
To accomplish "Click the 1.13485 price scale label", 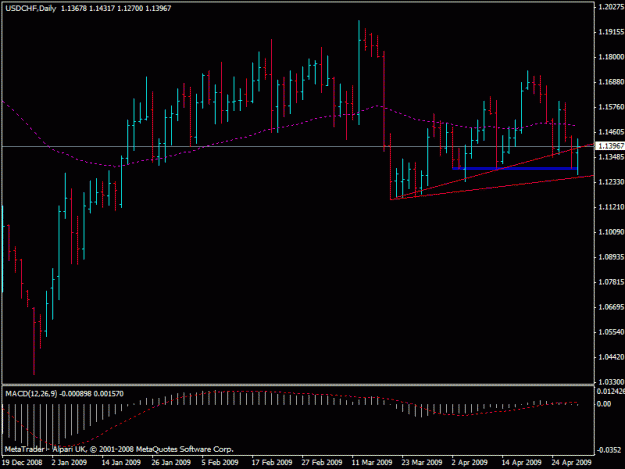I will [611, 157].
